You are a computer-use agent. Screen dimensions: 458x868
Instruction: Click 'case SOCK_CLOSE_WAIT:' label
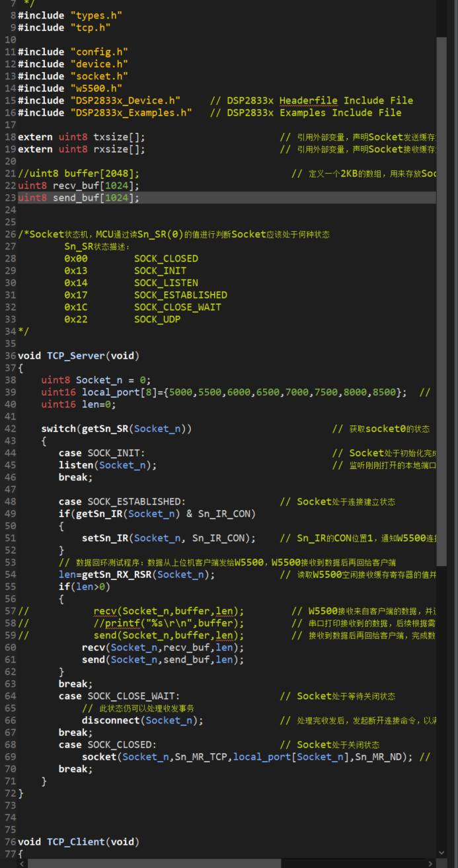coord(119,696)
